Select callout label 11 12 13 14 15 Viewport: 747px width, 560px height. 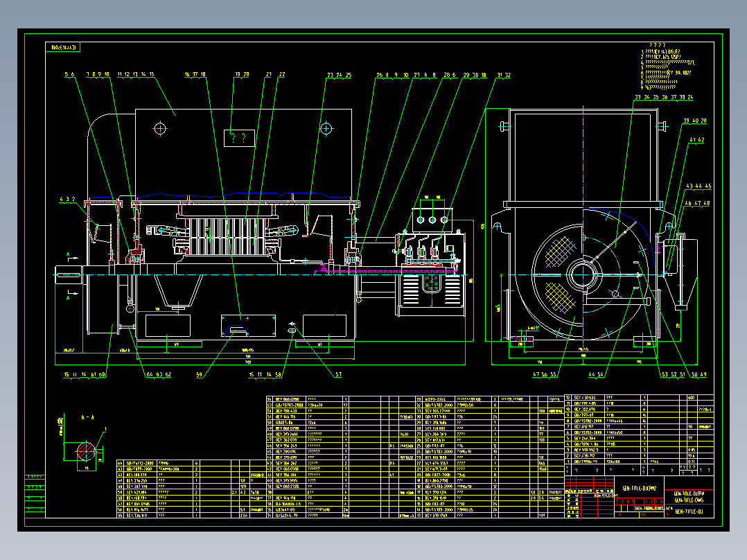click(136, 74)
